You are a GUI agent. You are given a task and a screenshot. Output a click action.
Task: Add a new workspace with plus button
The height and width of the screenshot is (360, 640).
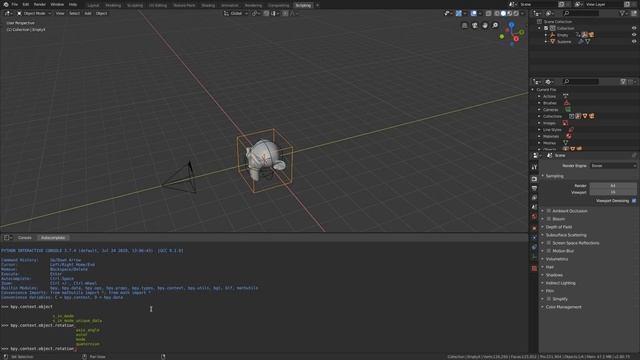318,5
